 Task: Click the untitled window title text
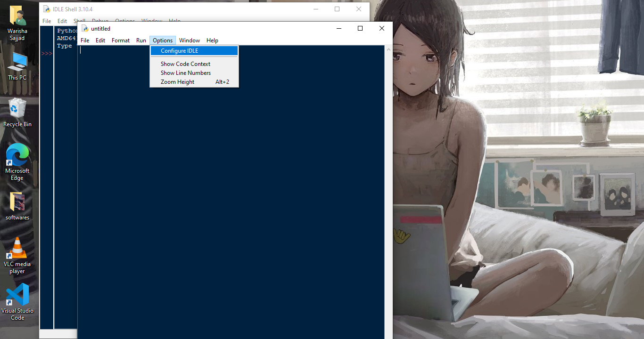click(100, 29)
